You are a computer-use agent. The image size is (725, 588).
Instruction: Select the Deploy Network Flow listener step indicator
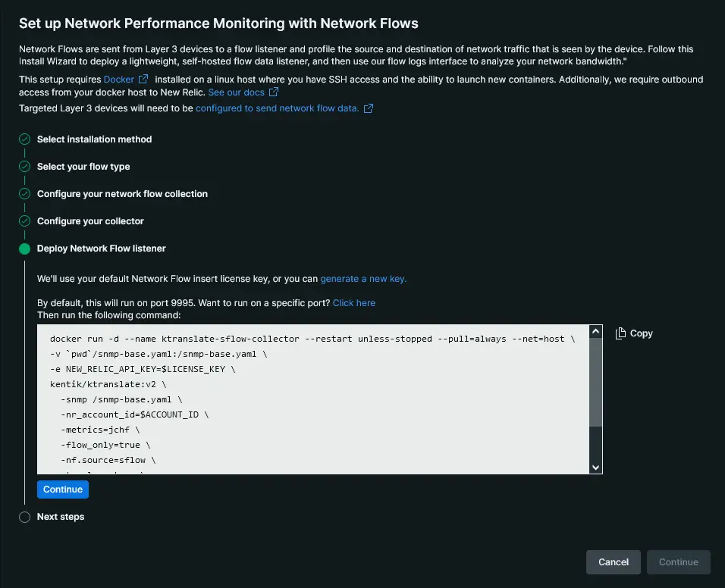pyautogui.click(x=24, y=249)
